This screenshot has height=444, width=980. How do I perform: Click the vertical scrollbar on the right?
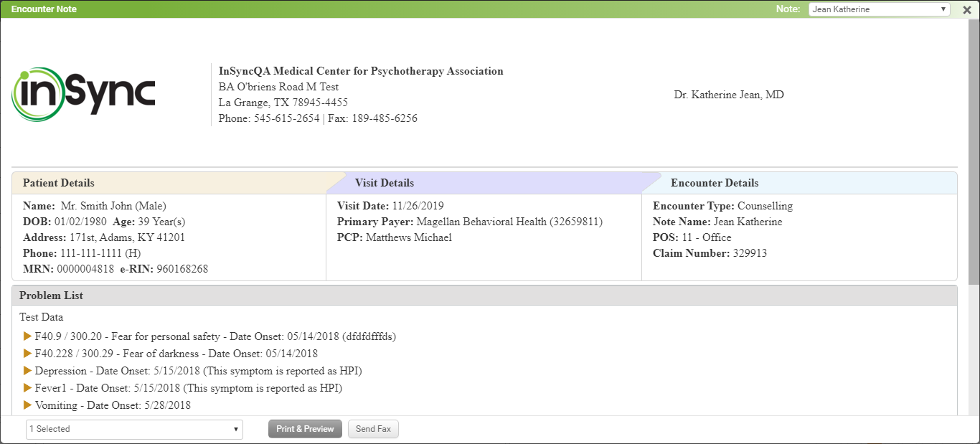[x=974, y=151]
